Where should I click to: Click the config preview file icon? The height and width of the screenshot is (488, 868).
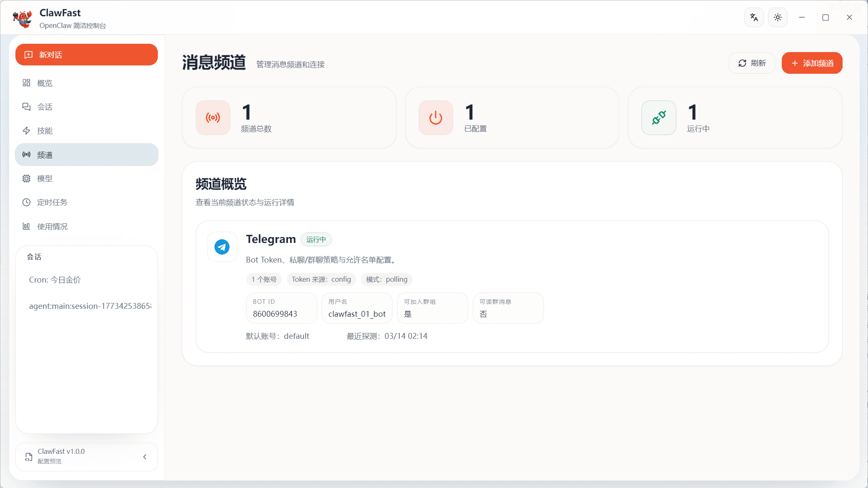(x=28, y=457)
